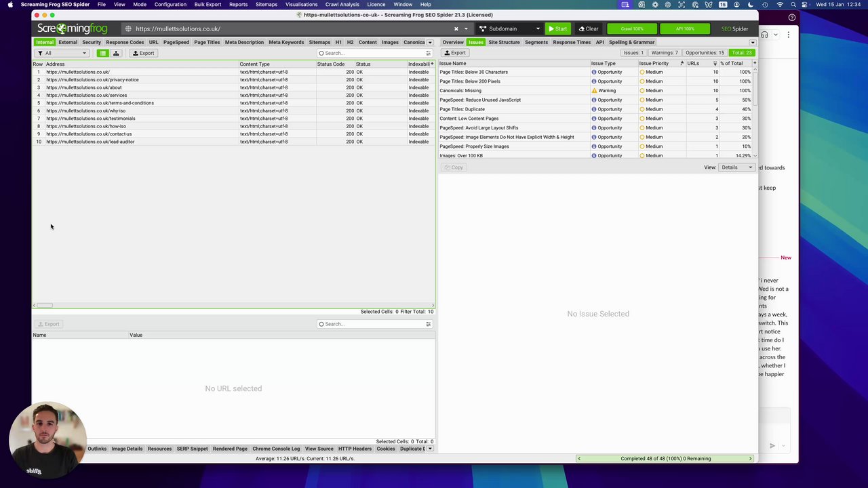The width and height of the screenshot is (868, 488).
Task: Sort issues by URLs column
Action: point(702,63)
